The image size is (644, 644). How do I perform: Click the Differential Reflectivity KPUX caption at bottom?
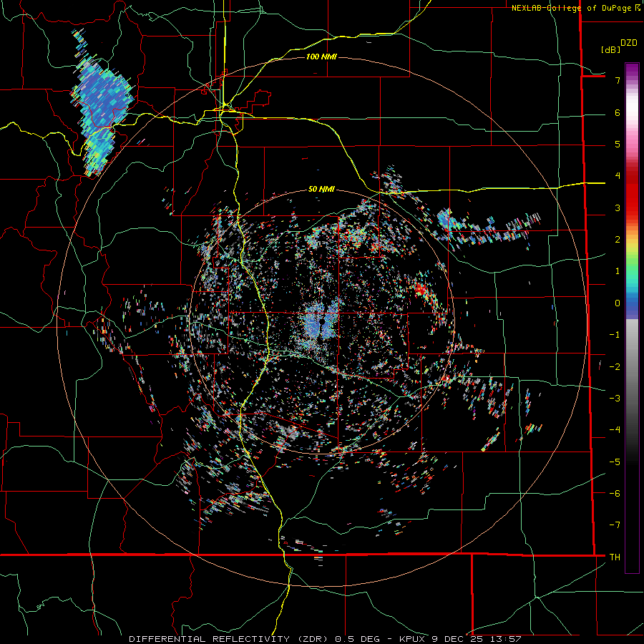325,639
